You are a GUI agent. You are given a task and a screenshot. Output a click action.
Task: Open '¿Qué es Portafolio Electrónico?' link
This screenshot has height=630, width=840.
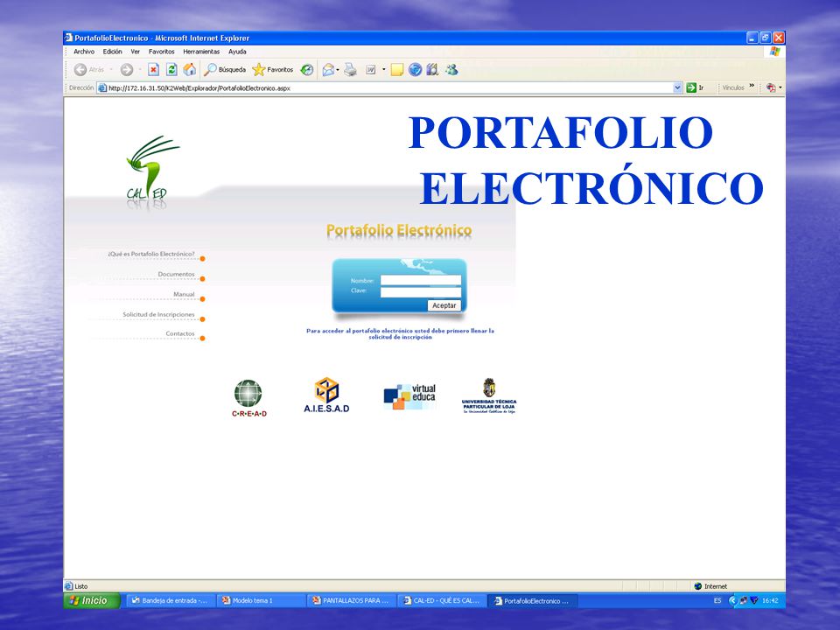pyautogui.click(x=151, y=254)
